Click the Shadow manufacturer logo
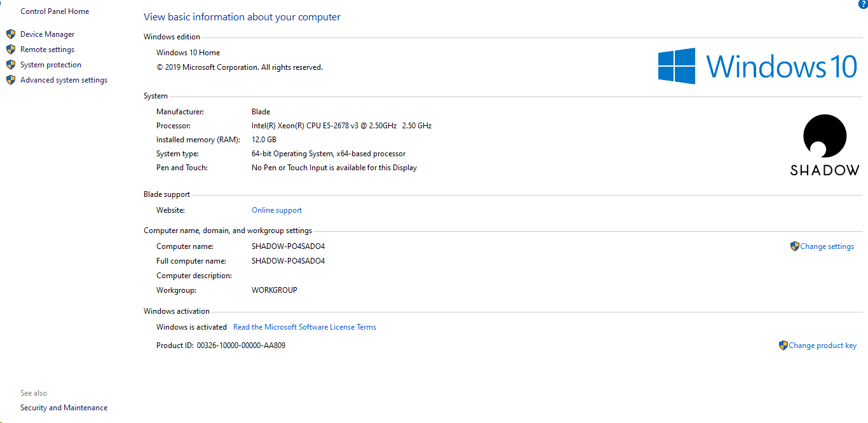This screenshot has height=423, width=868. point(825,145)
